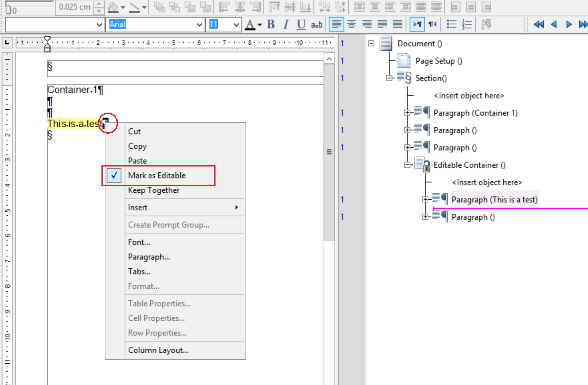The width and height of the screenshot is (588, 385).
Task: Insert numbered list
Action: [x=467, y=25]
